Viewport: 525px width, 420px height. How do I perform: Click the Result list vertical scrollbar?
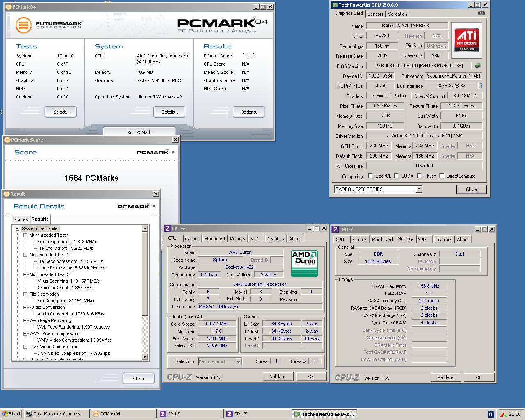[145, 292]
